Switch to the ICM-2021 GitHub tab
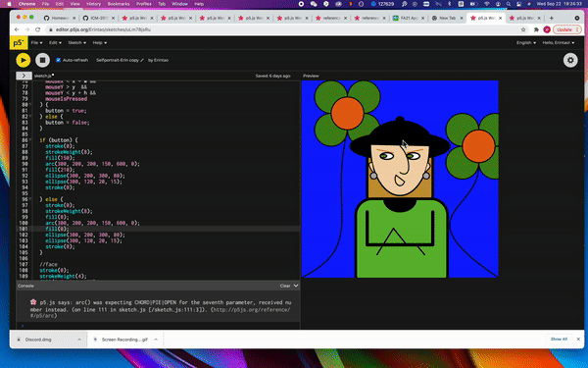This screenshot has width=588, height=368. pos(97,18)
